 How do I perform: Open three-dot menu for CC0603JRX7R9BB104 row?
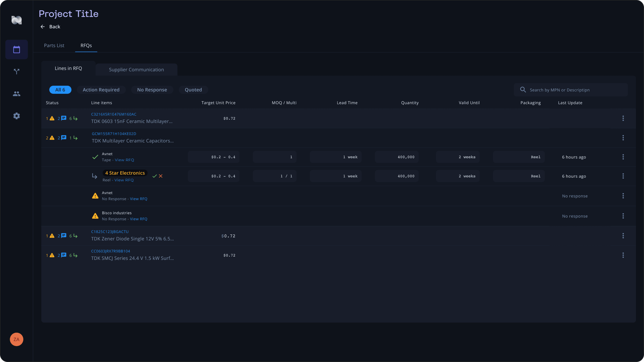click(x=623, y=255)
